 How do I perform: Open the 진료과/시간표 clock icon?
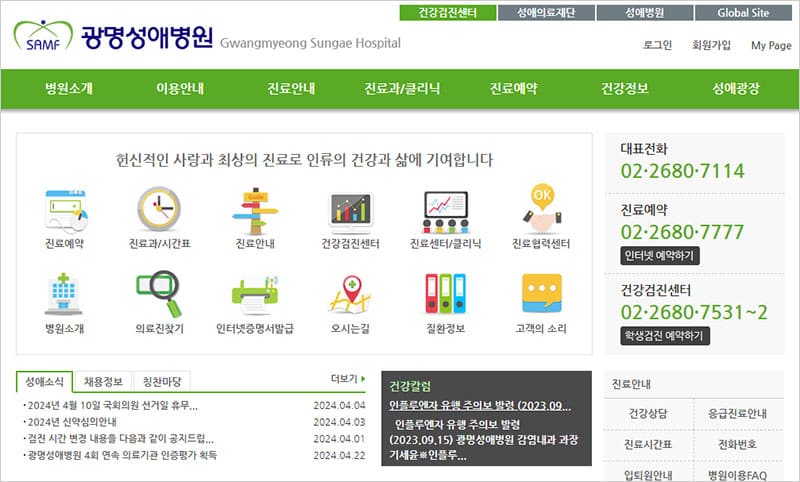[x=159, y=209]
